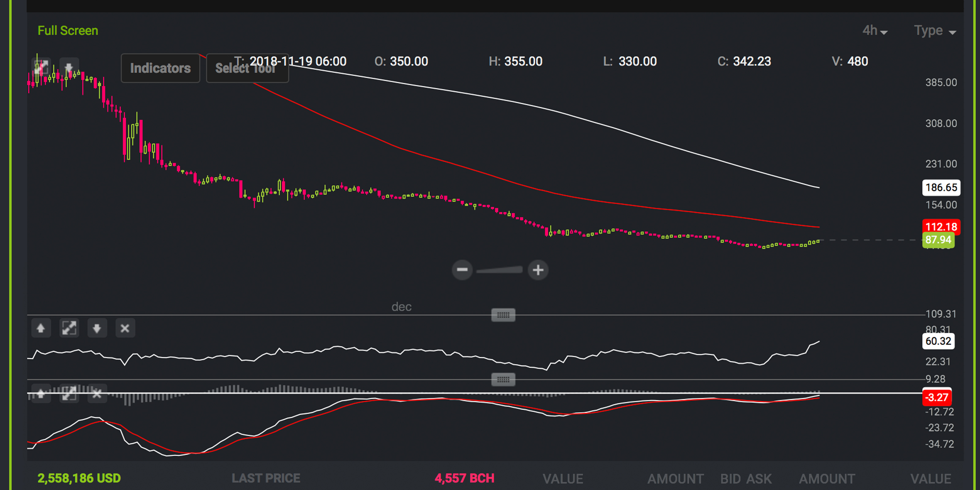Move RSI indicator panel down
The width and height of the screenshot is (980, 490).
click(97, 328)
